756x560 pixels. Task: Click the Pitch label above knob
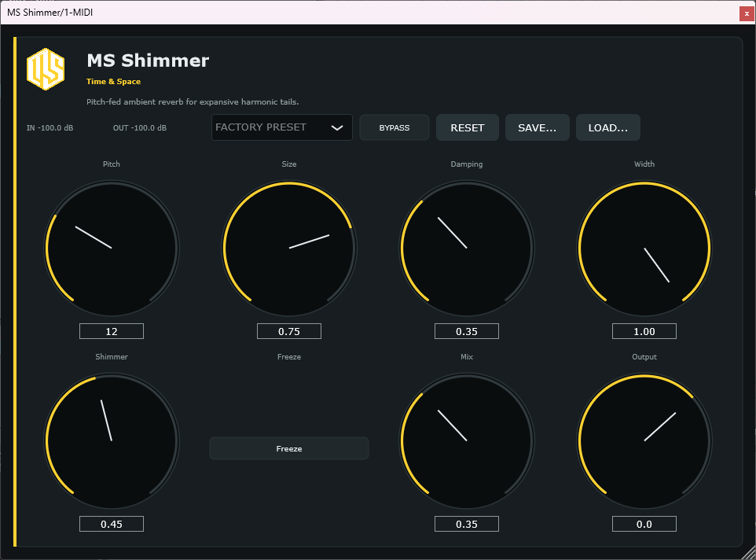pyautogui.click(x=112, y=164)
